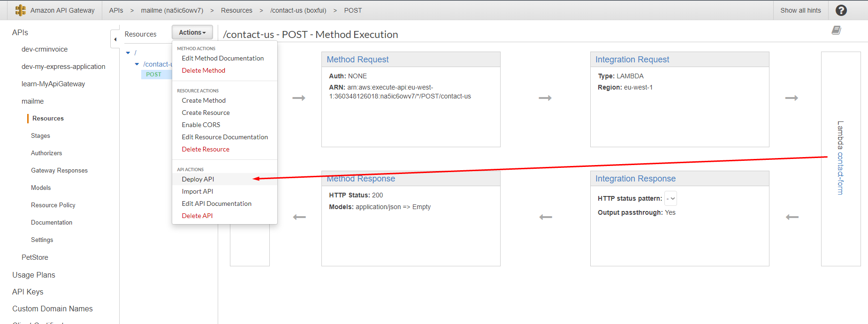
Task: Click the Amazon API Gateway title text
Action: 62,10
